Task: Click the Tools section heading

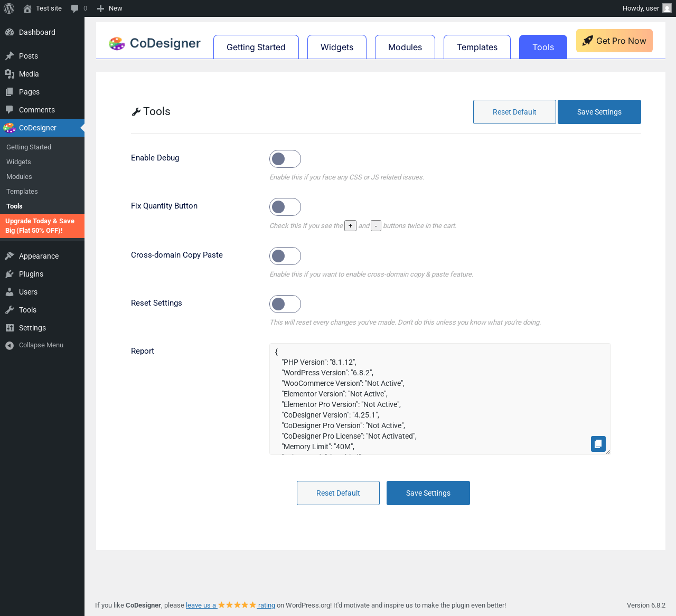Action: (x=151, y=111)
